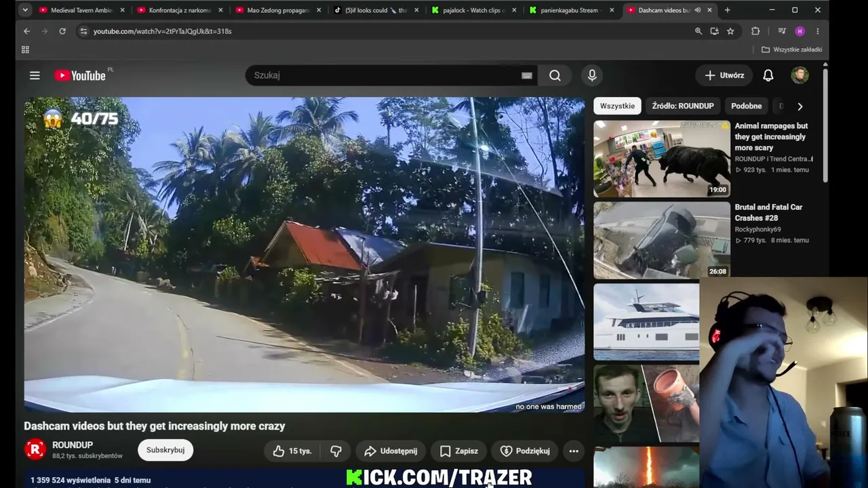Screen dimensions: 868x488
Task: Select the Wszystkie filter chip
Action: coord(617,106)
